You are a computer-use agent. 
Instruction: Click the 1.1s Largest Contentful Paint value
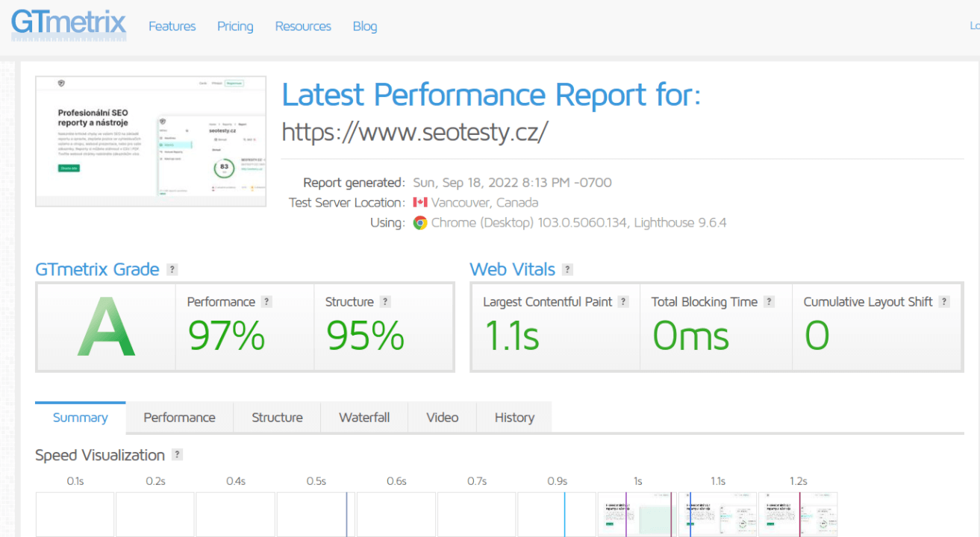(512, 336)
